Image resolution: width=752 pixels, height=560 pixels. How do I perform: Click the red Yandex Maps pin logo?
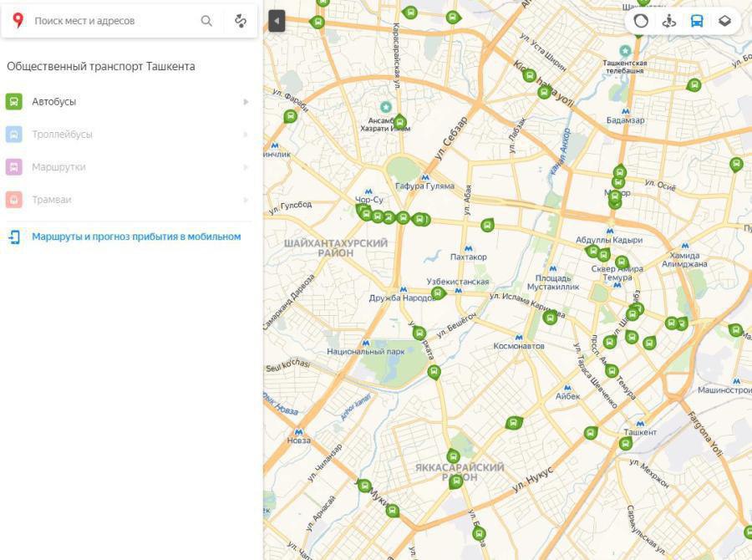pyautogui.click(x=18, y=21)
